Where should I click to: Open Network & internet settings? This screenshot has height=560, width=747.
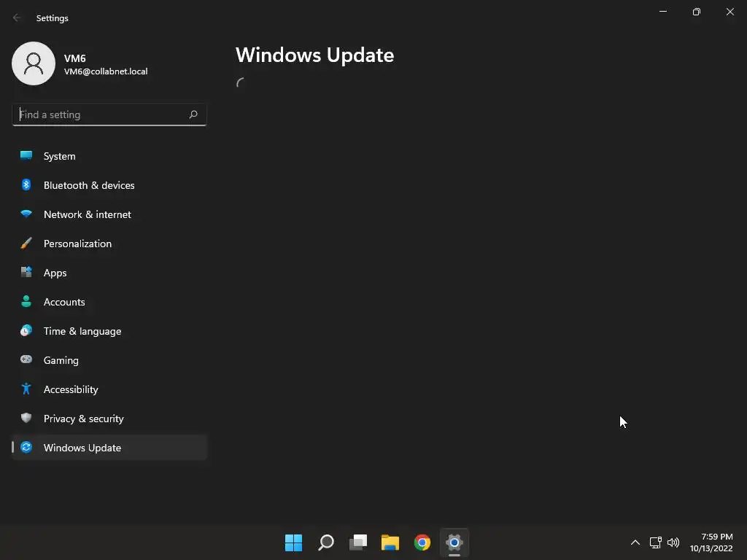pos(109,214)
